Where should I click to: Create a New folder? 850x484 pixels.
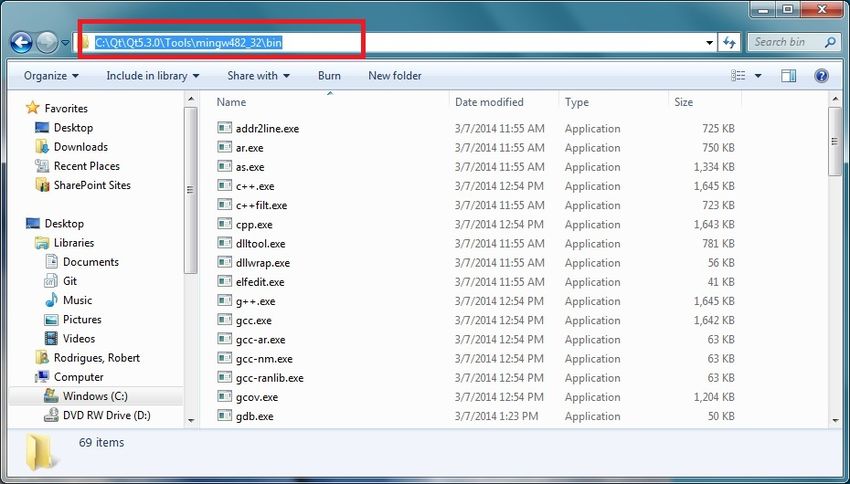coord(395,76)
